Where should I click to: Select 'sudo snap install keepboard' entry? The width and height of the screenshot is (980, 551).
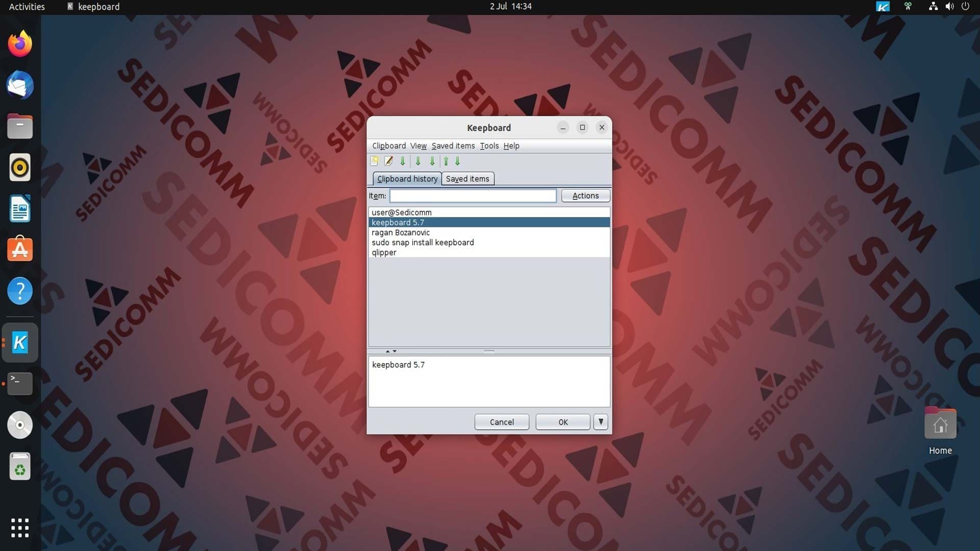point(489,242)
